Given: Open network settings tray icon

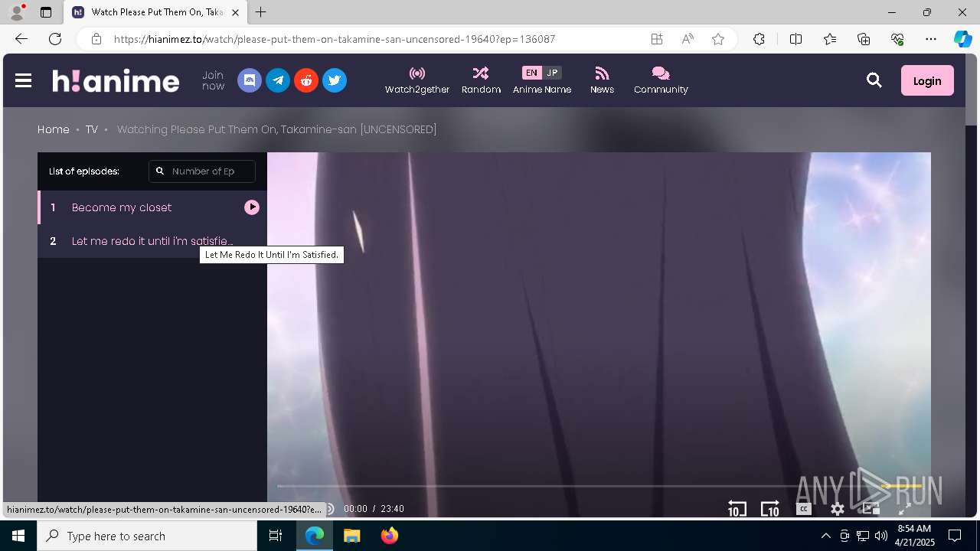Looking at the screenshot, I should coord(863,536).
